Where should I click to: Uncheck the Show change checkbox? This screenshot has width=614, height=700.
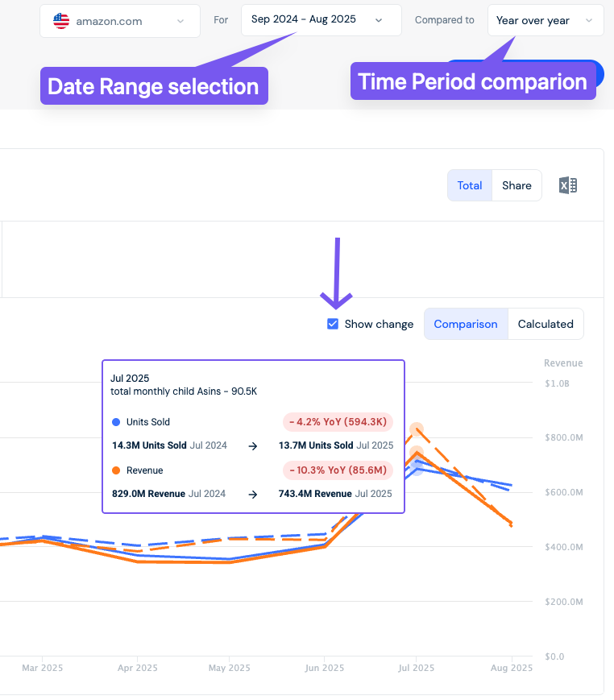(x=333, y=324)
